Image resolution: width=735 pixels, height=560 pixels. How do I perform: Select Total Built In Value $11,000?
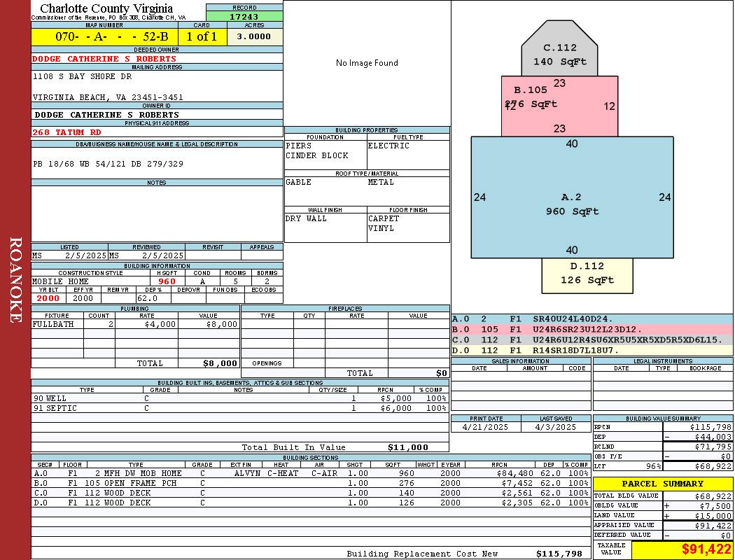pyautogui.click(x=408, y=447)
